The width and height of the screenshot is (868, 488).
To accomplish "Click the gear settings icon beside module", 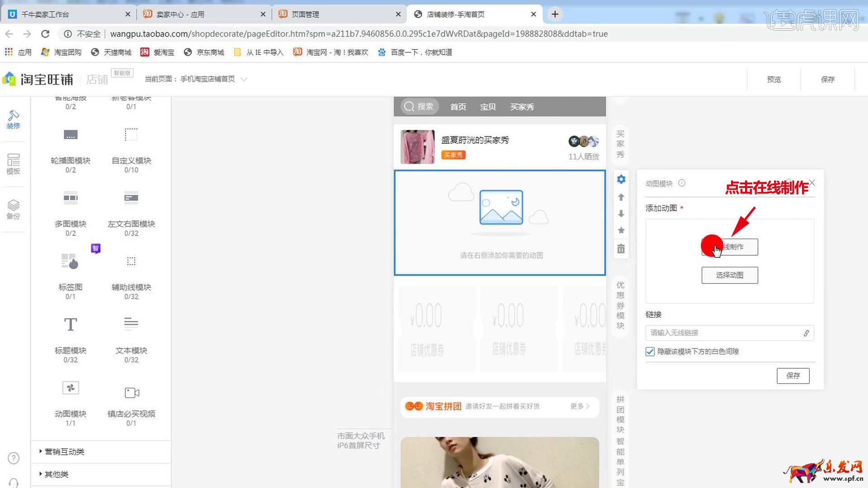I will 621,179.
